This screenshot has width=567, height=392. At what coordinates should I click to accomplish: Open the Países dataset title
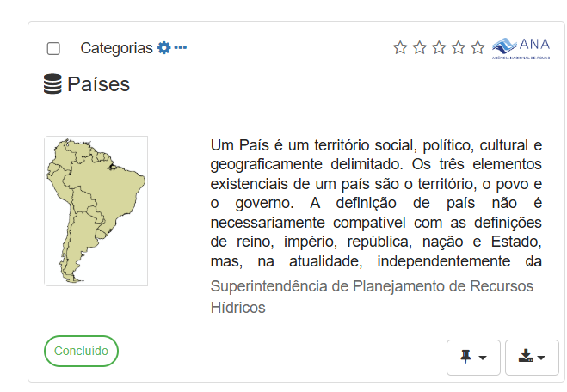point(98,84)
